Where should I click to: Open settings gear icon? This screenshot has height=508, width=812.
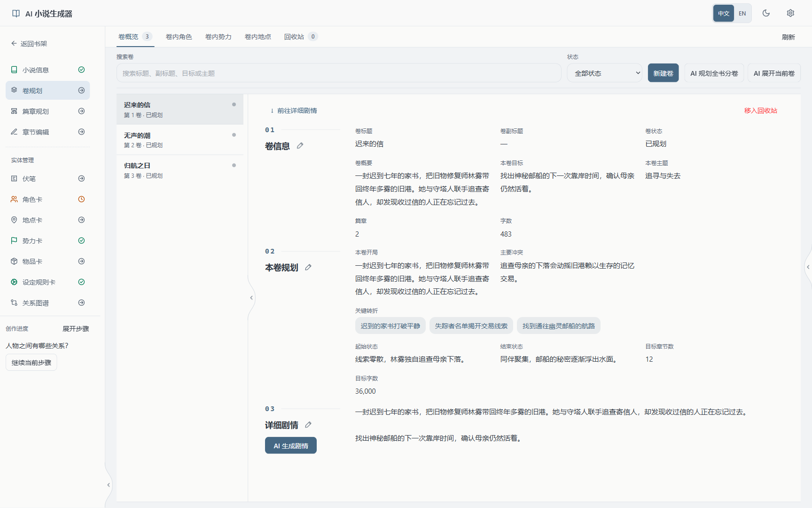tap(790, 13)
